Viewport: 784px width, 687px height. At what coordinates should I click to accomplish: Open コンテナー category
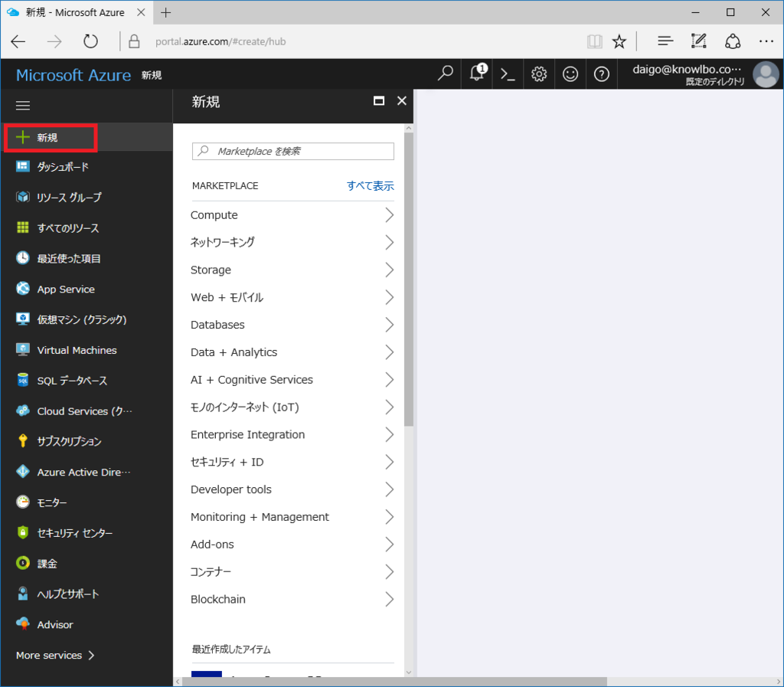click(292, 572)
